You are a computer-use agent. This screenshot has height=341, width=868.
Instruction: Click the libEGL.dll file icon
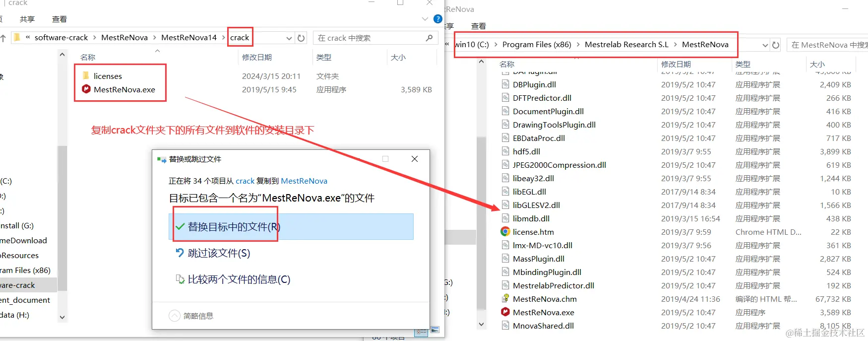coord(505,191)
